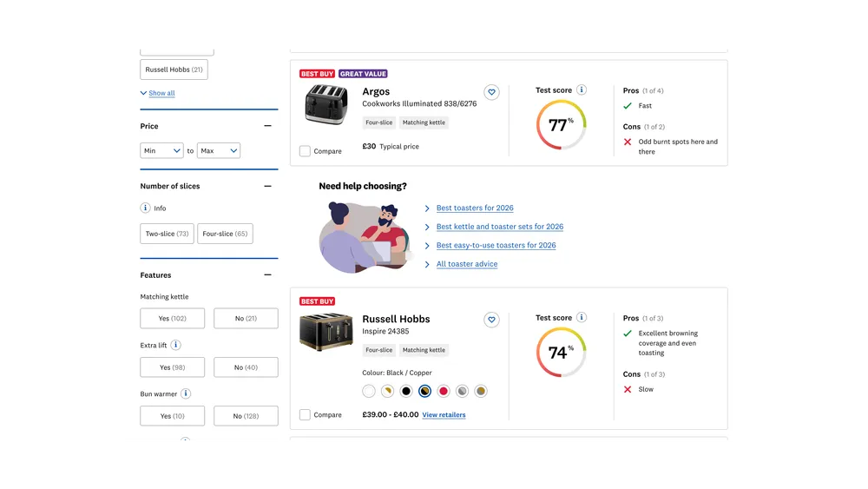
Task: Click info icon beside Russell Hobbs test score
Action: [582, 318]
